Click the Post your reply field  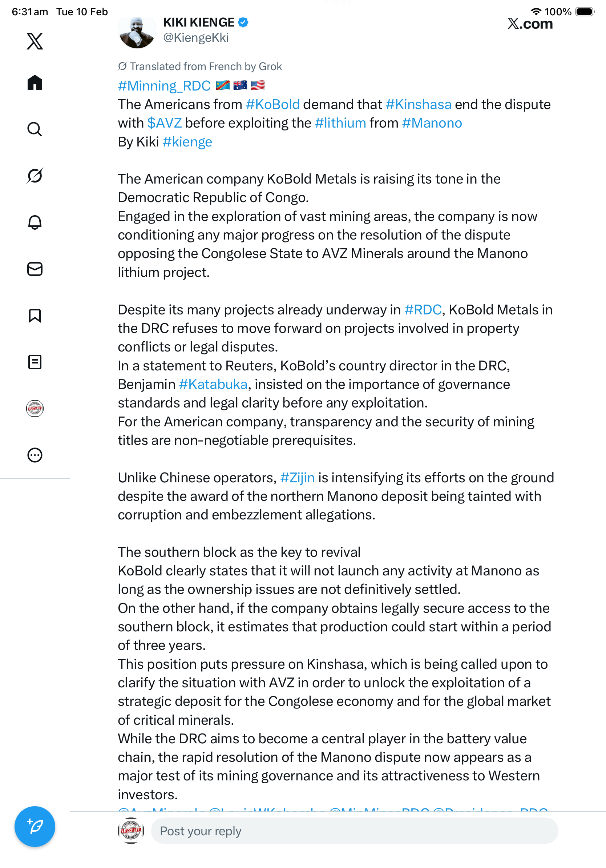(354, 831)
